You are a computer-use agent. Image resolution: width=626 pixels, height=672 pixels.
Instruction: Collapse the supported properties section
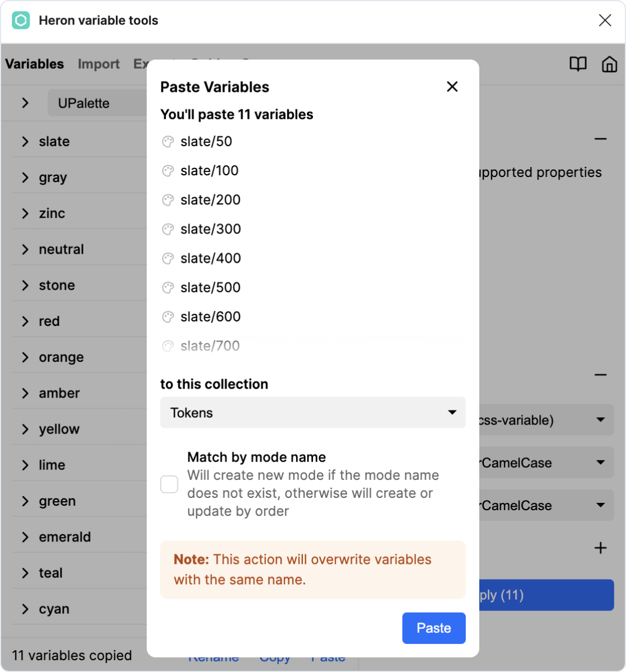point(600,139)
